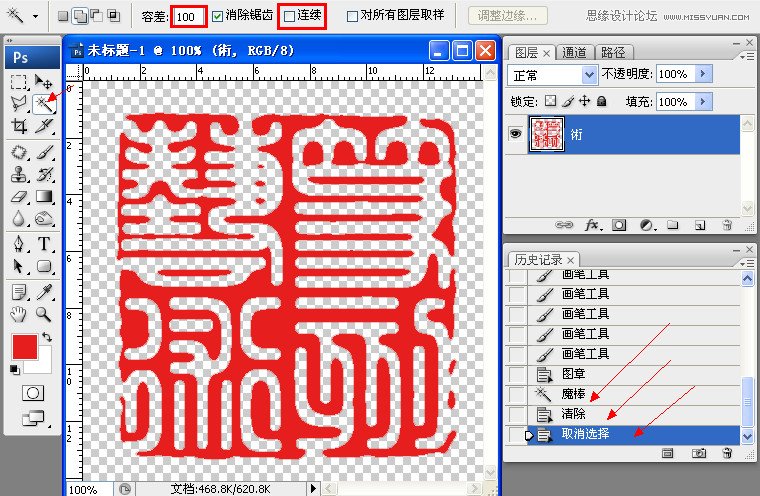Select the Crop tool

tap(18, 126)
